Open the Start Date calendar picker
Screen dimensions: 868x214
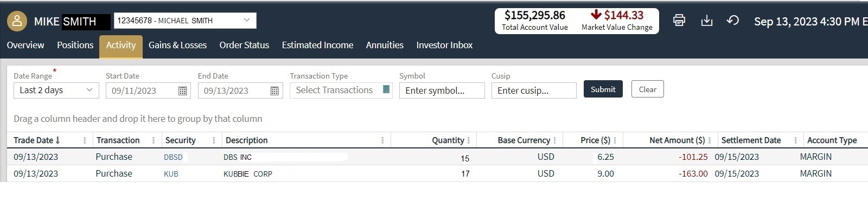(x=183, y=91)
